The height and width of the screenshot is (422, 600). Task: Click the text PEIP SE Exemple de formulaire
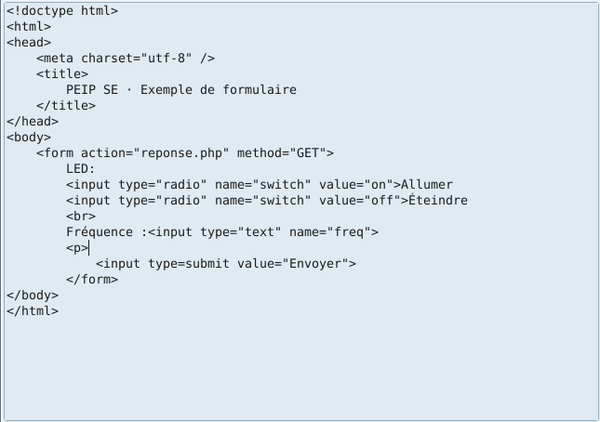(x=181, y=90)
